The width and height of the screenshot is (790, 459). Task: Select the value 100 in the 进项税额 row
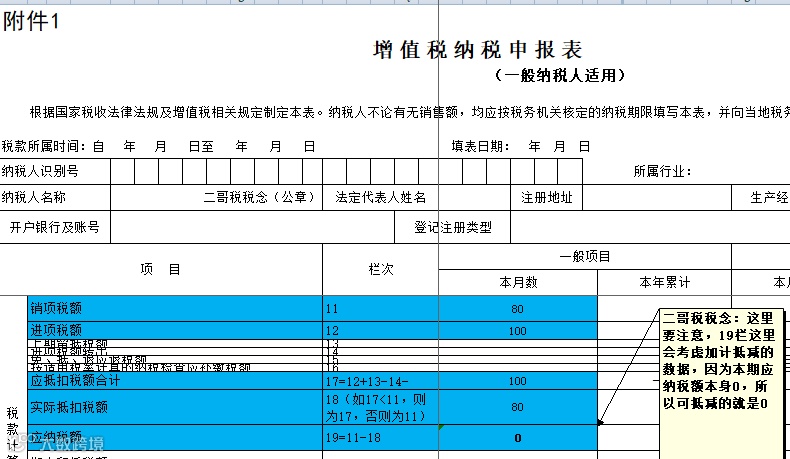(518, 331)
